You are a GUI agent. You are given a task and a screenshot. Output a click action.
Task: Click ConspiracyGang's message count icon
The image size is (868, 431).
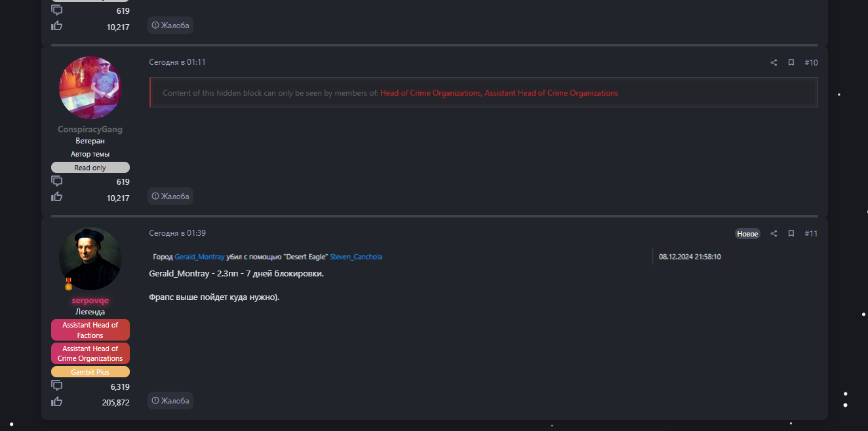57,181
